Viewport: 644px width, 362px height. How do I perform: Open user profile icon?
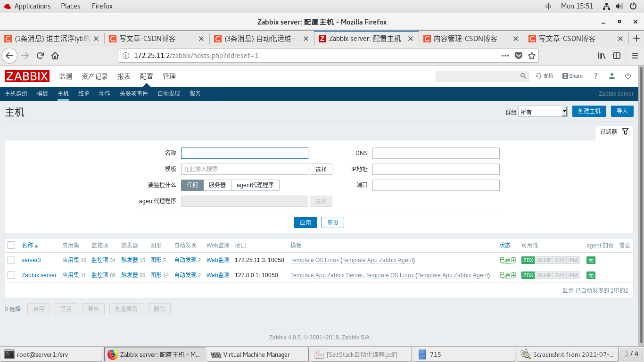(612, 76)
